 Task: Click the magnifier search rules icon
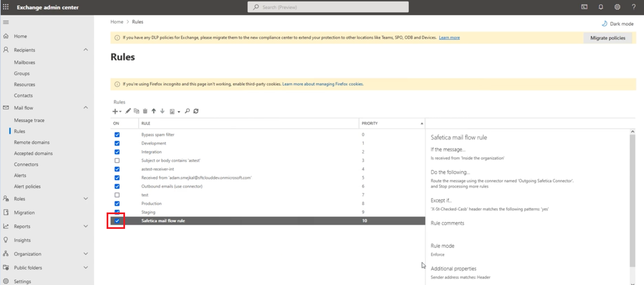[187, 111]
